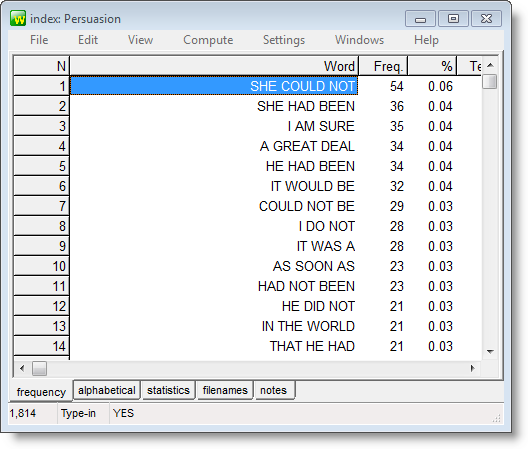
Task: Open the Settings menu
Action: [284, 40]
